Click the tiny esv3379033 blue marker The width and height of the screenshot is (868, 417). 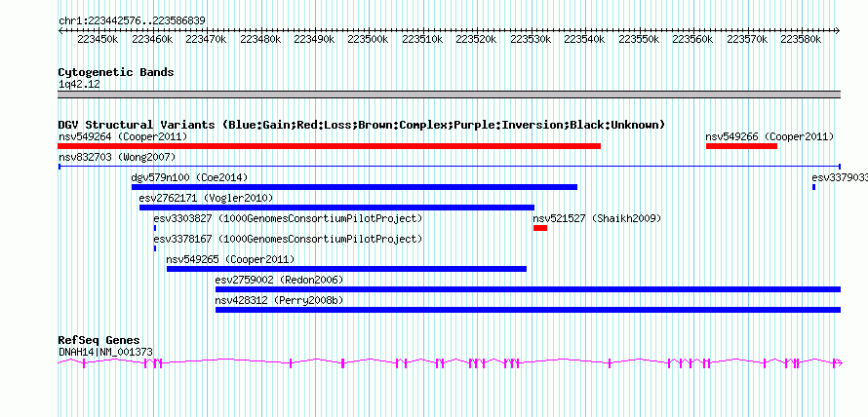click(813, 187)
